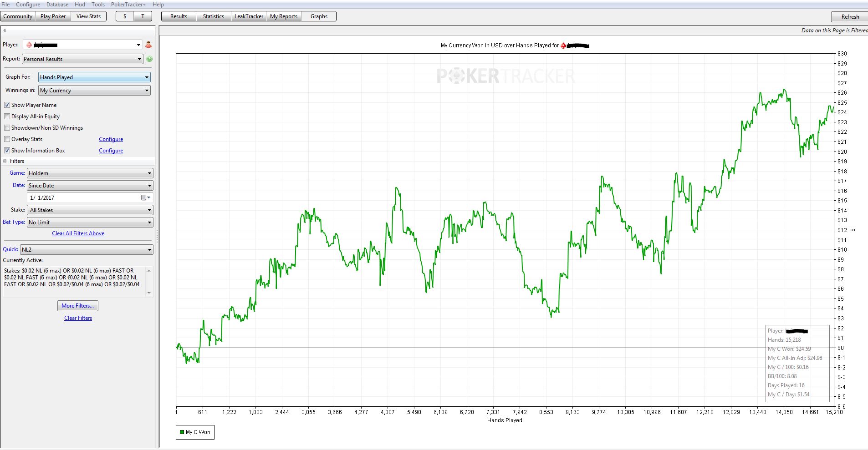Click Clear All Filters Above link
The height and width of the screenshot is (450, 868).
(x=78, y=233)
